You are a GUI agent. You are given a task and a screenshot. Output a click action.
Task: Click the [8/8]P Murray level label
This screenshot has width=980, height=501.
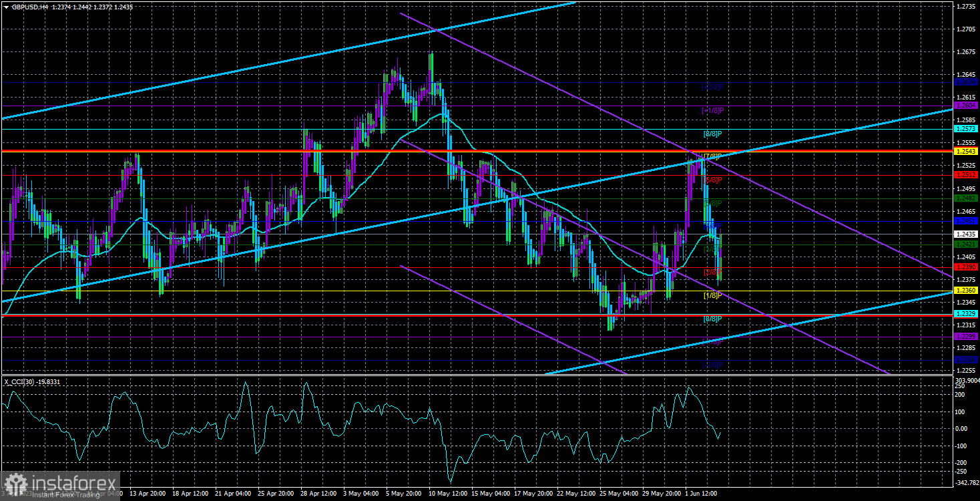click(x=713, y=134)
